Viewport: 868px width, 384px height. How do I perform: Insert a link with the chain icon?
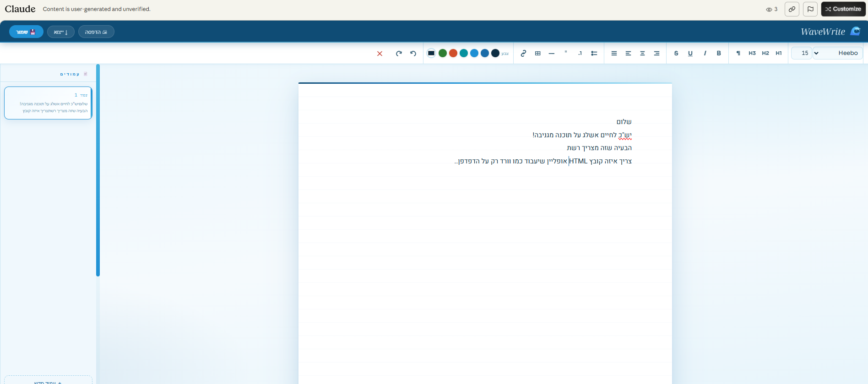(x=523, y=53)
